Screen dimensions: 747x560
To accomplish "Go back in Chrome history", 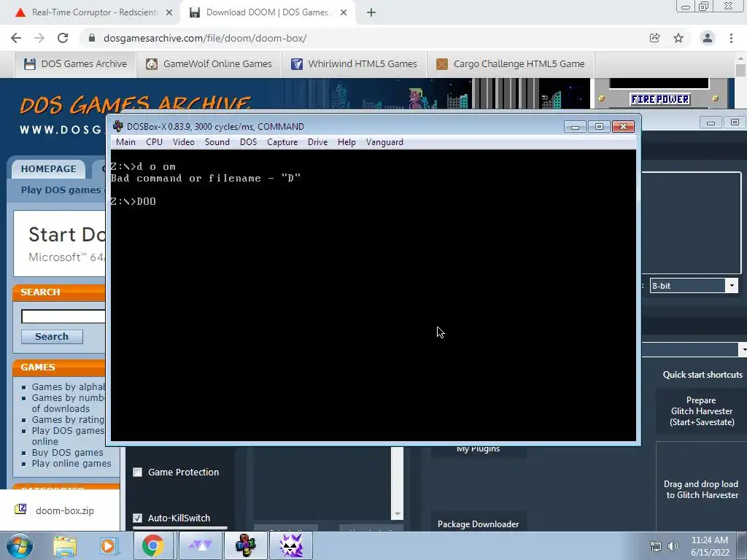I will point(16,38).
